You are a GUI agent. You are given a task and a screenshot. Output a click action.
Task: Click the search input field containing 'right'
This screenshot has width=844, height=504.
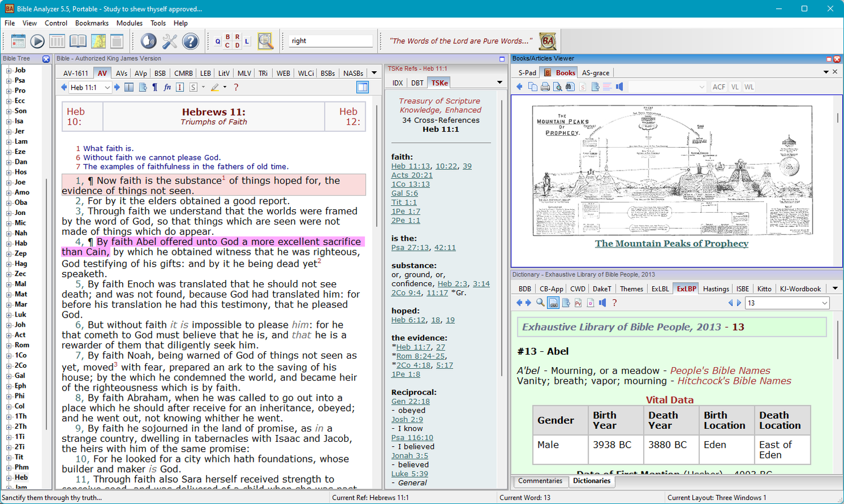331,41
